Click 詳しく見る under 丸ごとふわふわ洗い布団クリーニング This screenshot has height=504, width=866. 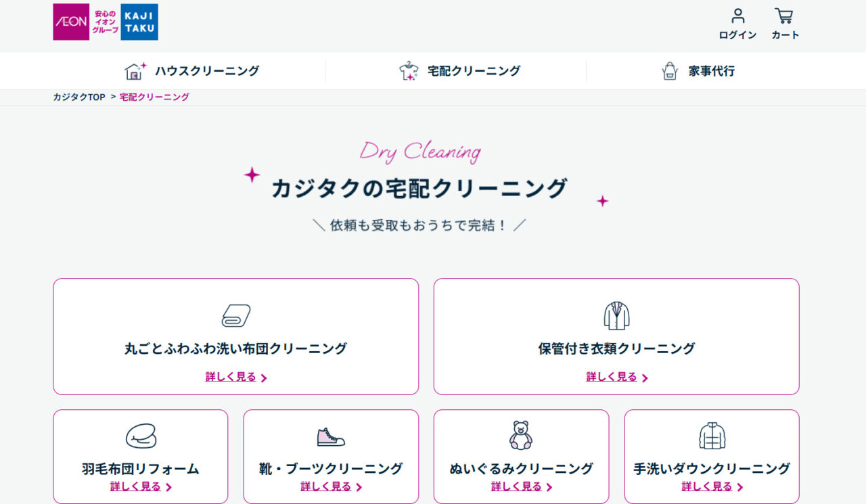(231, 377)
